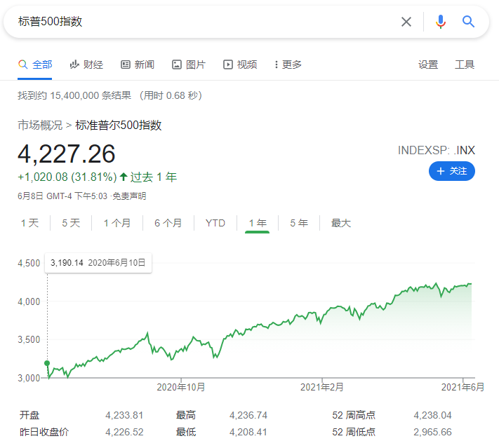
Task: Open 设置 settings
Action: [x=428, y=65]
